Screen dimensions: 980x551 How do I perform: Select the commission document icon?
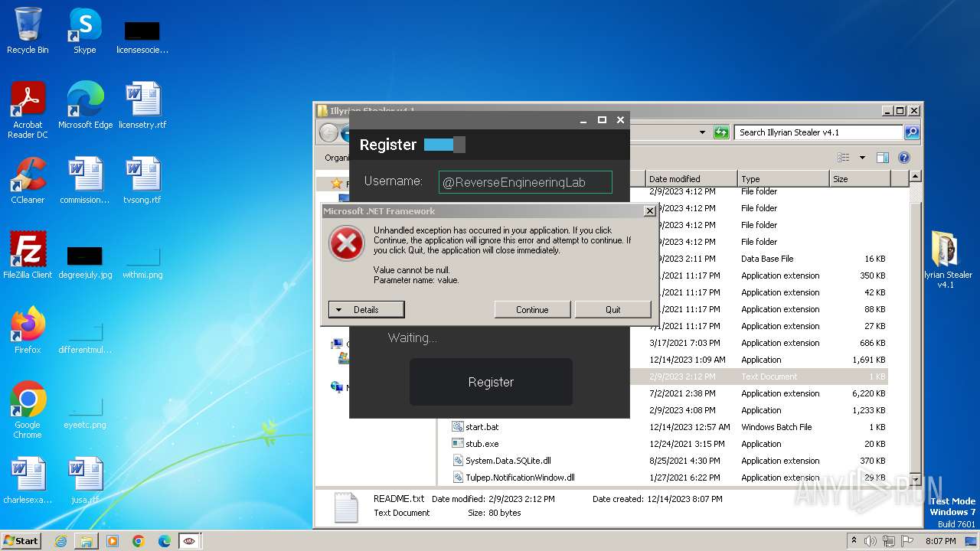coord(85,181)
